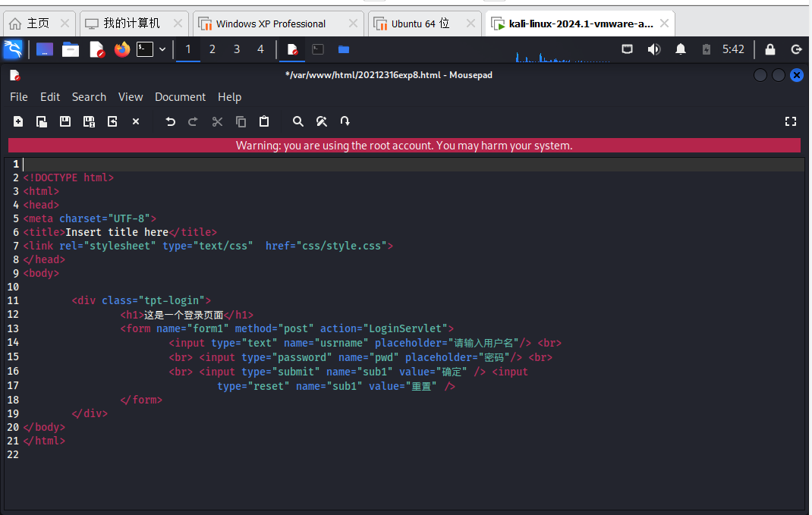812x515 pixels.
Task: Toggle fullscreen mode in Mousepad
Action: 791,121
